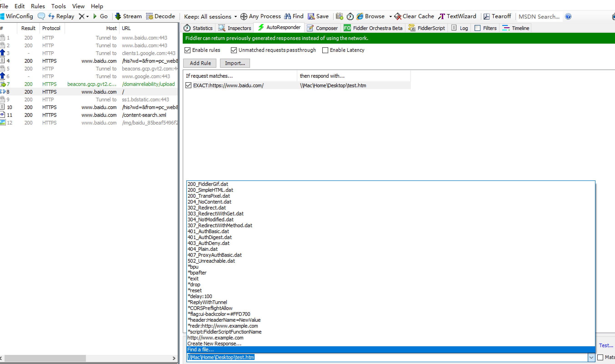This screenshot has width=615, height=364.
Task: Click the Go resume icon
Action: tap(95, 16)
